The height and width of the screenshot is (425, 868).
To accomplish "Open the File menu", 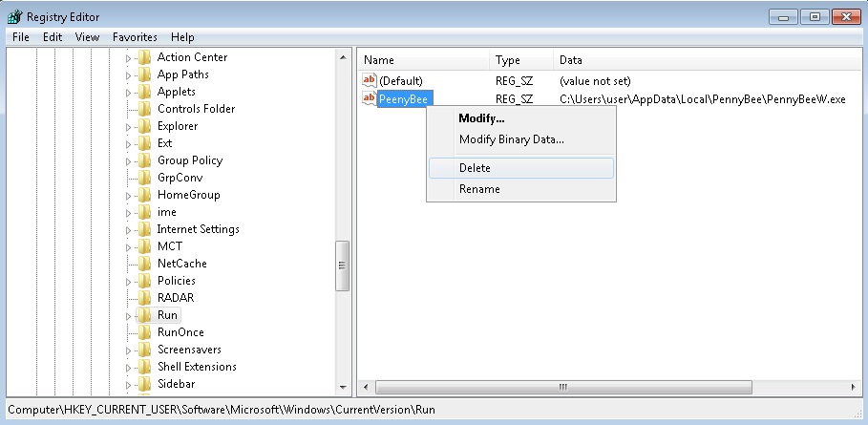I will 20,37.
